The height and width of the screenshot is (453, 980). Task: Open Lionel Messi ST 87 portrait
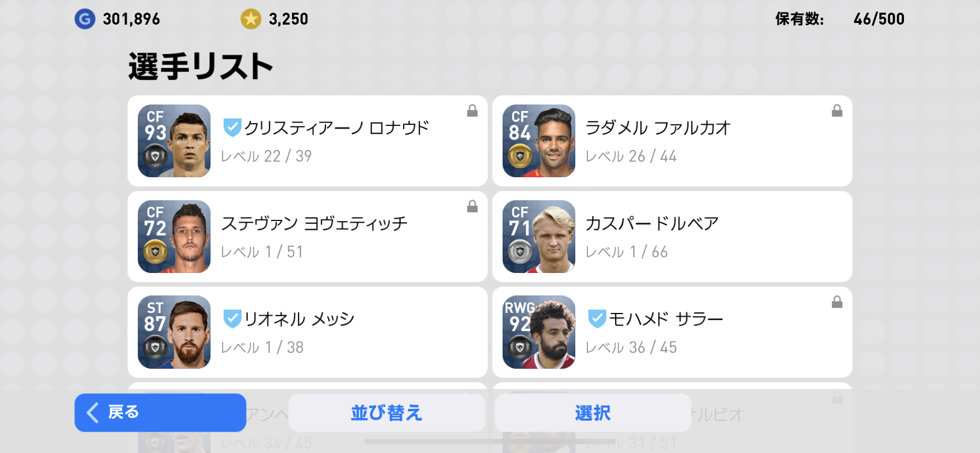[x=174, y=332]
